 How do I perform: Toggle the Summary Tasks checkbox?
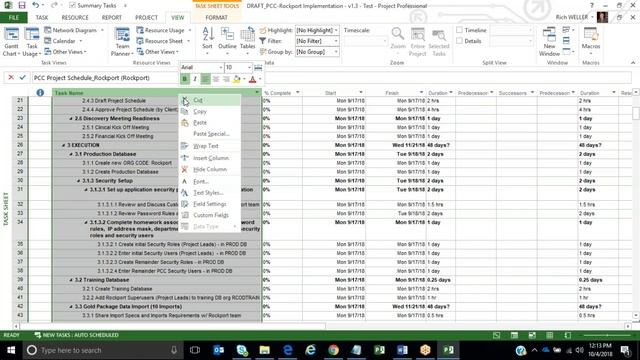pos(72,5)
